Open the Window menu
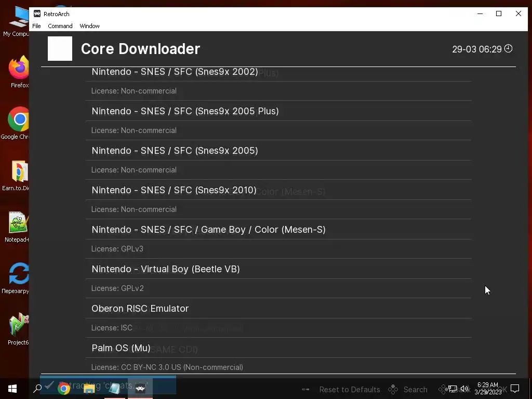This screenshot has height=399, width=532. click(89, 26)
